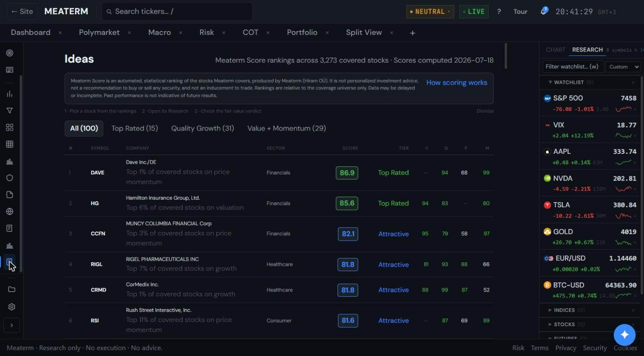Click the GOLD logo in watchlist

click(x=547, y=232)
